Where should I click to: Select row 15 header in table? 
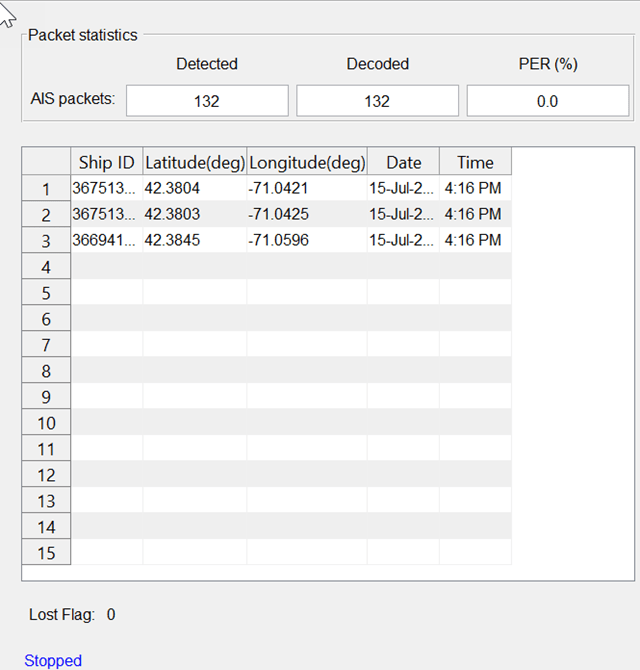tap(46, 552)
